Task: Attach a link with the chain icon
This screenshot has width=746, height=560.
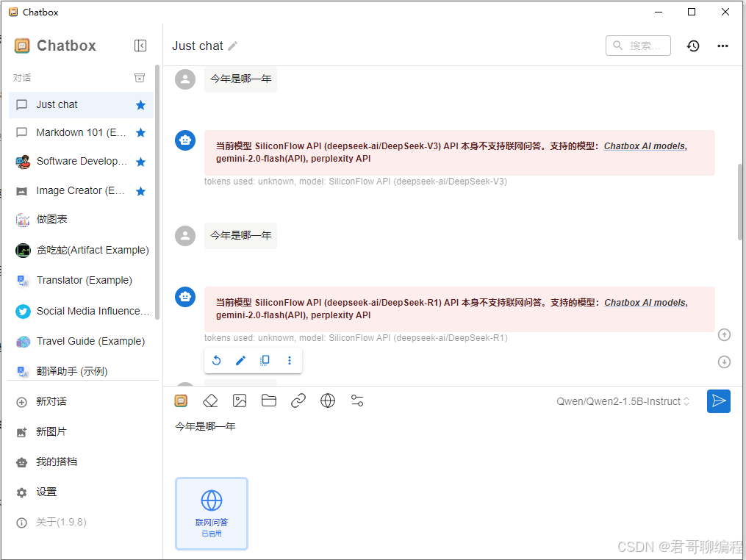Action: coord(298,401)
